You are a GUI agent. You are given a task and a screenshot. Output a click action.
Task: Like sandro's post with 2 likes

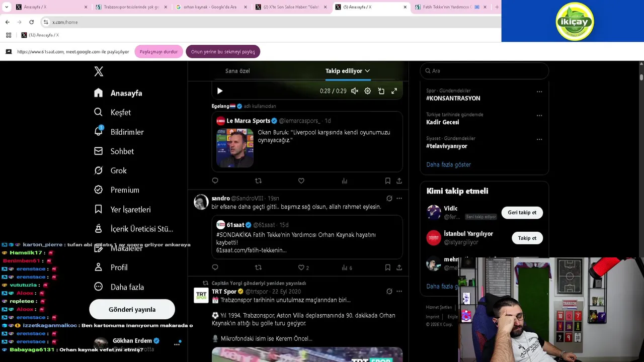click(303, 267)
